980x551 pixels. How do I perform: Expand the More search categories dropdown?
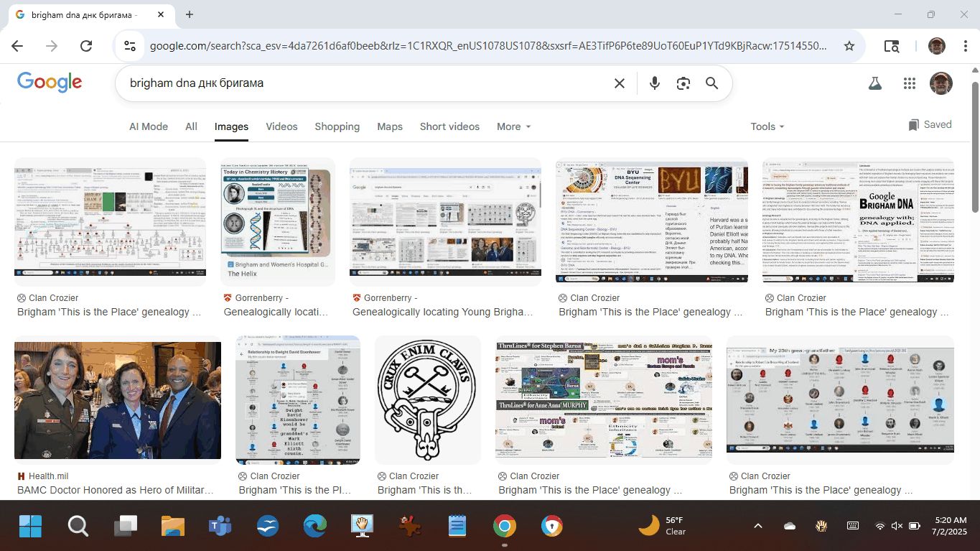pos(513,126)
